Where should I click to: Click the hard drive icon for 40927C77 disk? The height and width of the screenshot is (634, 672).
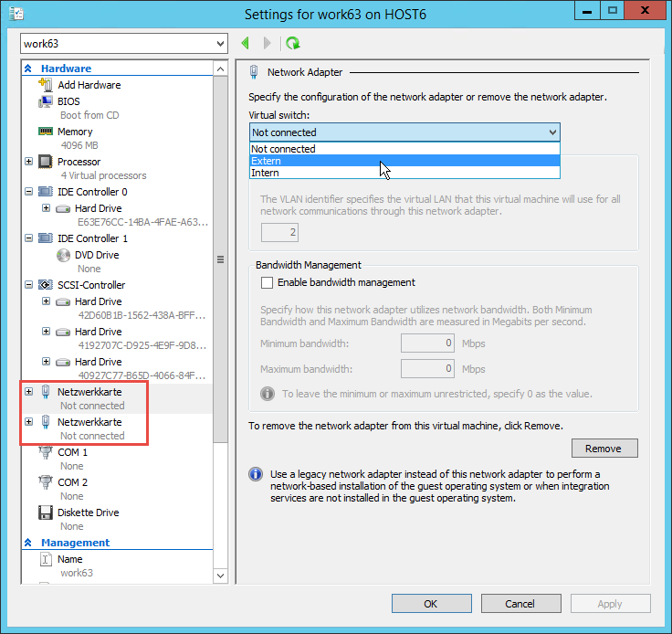(x=63, y=363)
